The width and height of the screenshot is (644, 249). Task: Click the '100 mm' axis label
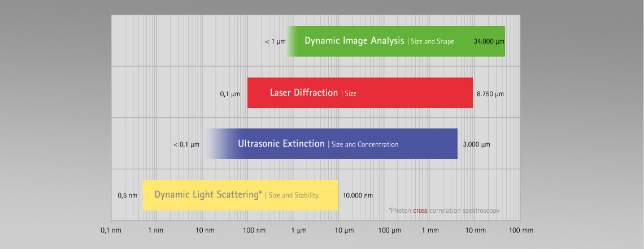[520, 230]
